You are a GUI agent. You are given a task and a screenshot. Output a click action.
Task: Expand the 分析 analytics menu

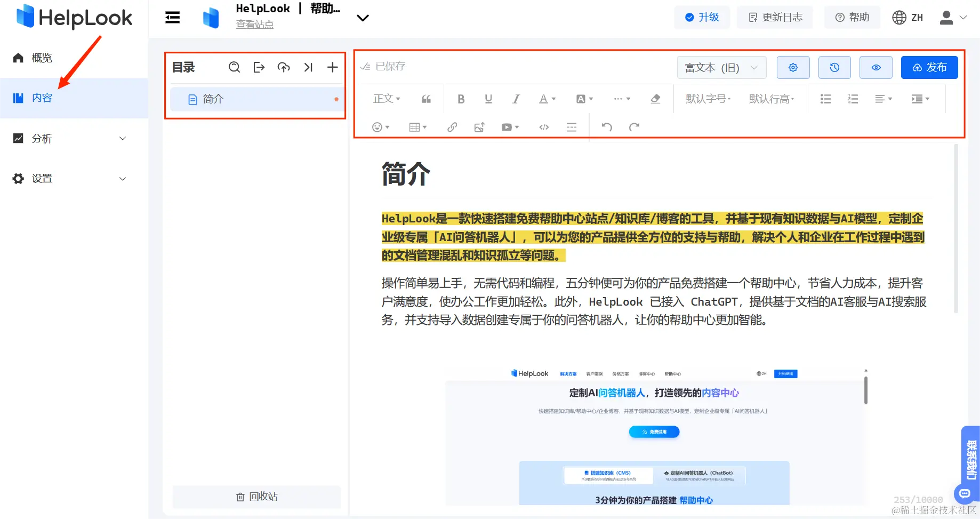click(74, 139)
